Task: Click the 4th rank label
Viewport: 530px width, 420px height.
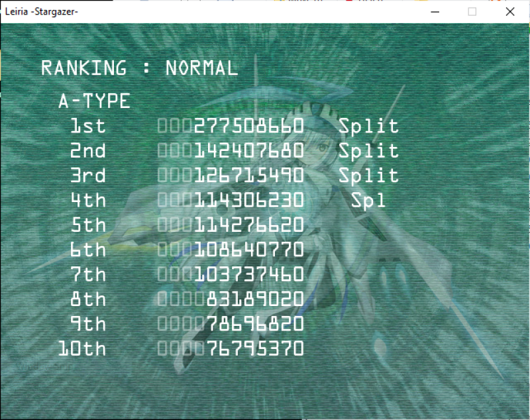Action: coord(88,200)
